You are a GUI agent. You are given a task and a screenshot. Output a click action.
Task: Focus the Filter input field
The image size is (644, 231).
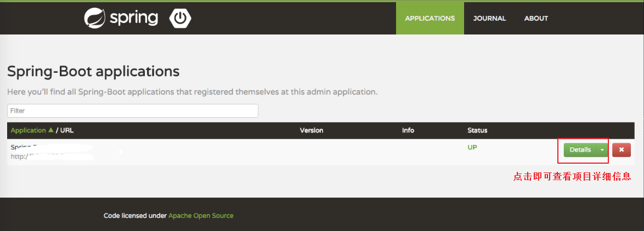[133, 111]
